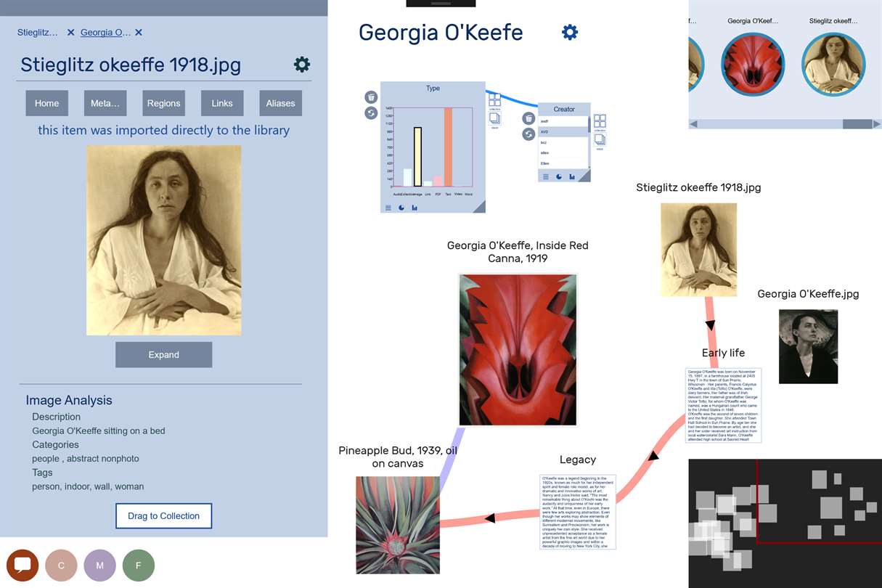Viewport: 882px width, 588px height.
Task: Click the Creator list vertical scrollbar
Action: point(589,142)
